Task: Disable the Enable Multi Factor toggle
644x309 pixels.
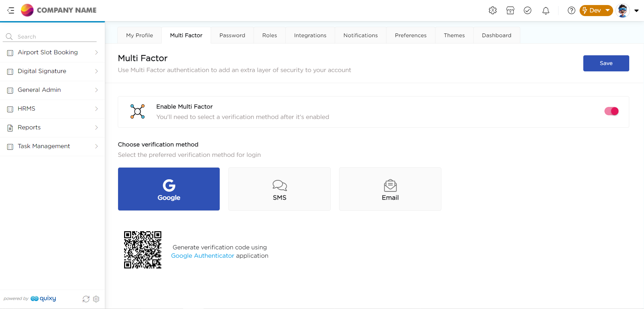Action: [x=611, y=111]
